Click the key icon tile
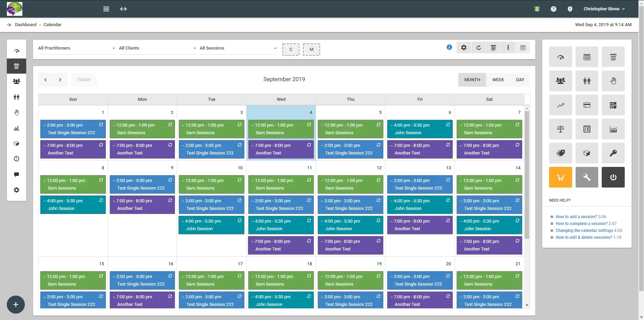The height and width of the screenshot is (320, 644). 613,153
